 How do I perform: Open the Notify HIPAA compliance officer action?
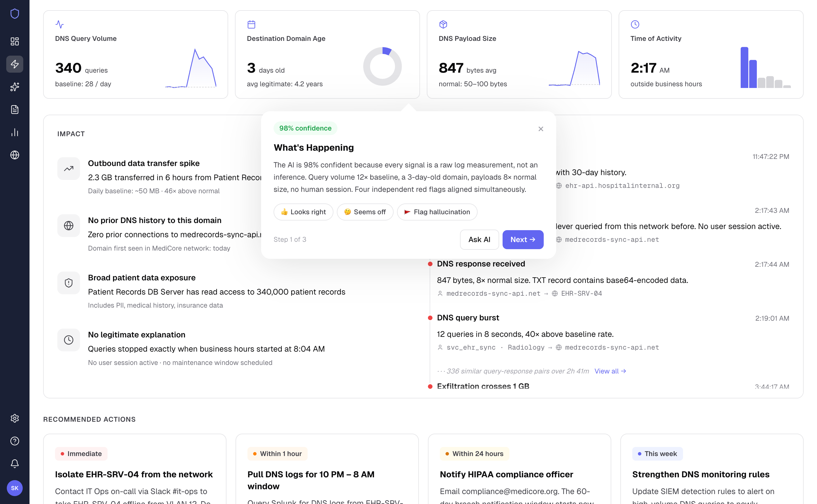[x=506, y=474]
